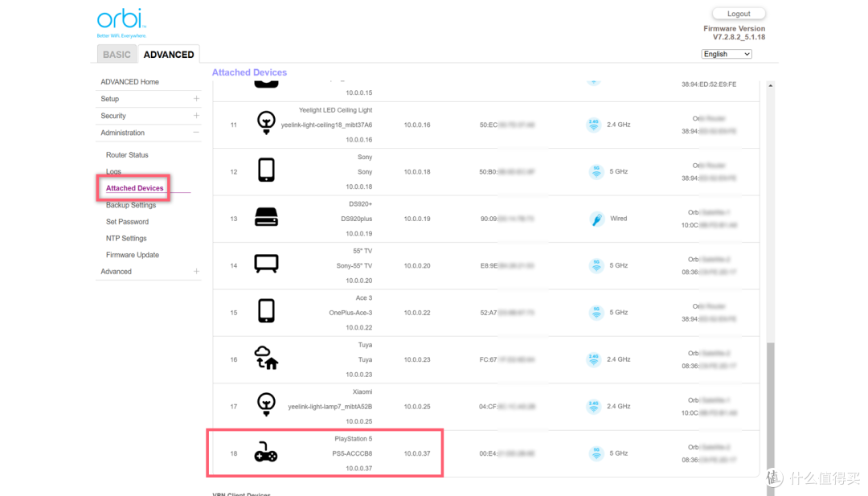Click the NAS drive icon for DS920+
Viewport: 868px width, 496px height.
(266, 217)
